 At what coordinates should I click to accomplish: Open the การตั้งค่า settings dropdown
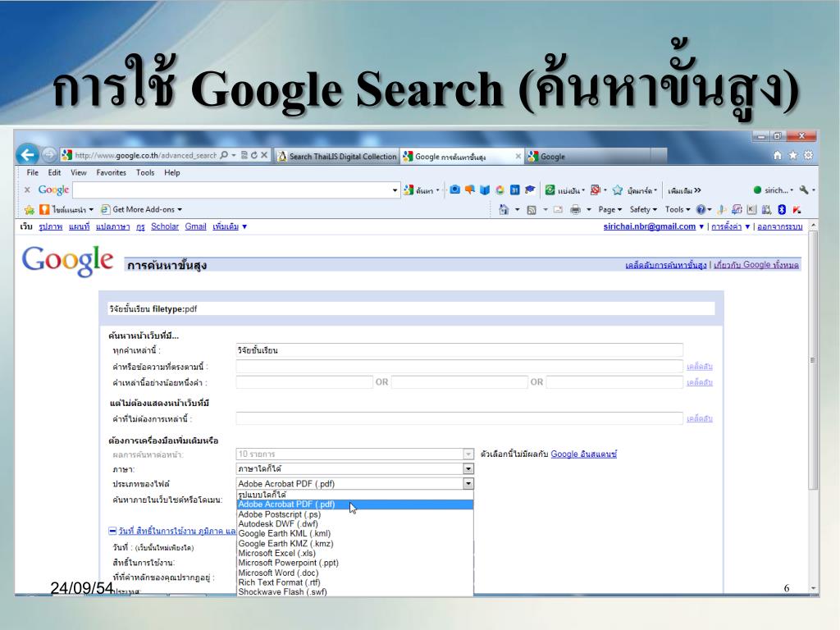pyautogui.click(x=731, y=226)
